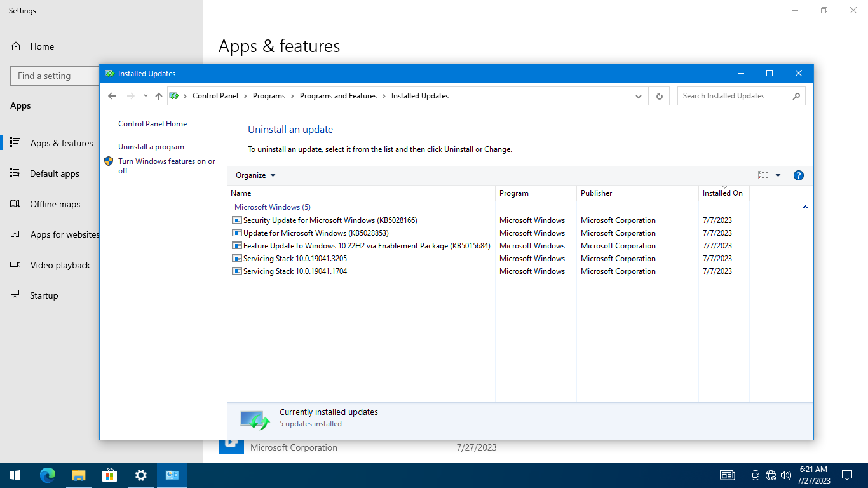Sort by the Publisher column header
Viewport: 868px width, 488px height.
coord(637,193)
